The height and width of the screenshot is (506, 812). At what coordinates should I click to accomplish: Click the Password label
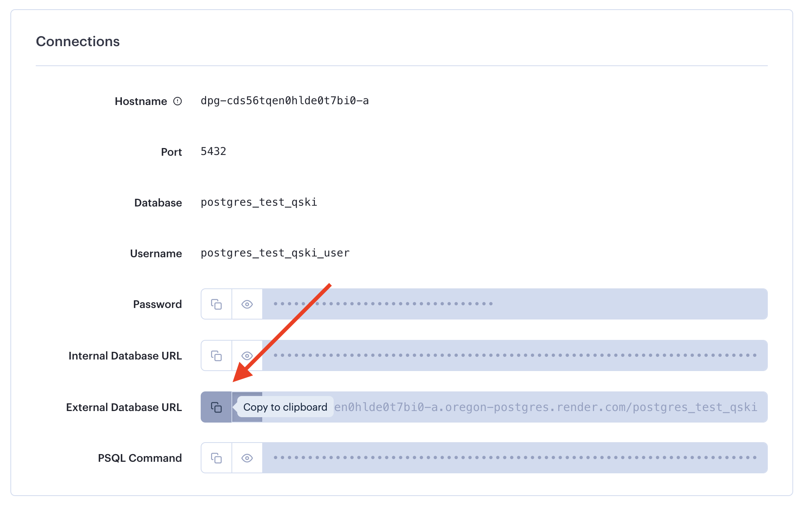coord(157,304)
